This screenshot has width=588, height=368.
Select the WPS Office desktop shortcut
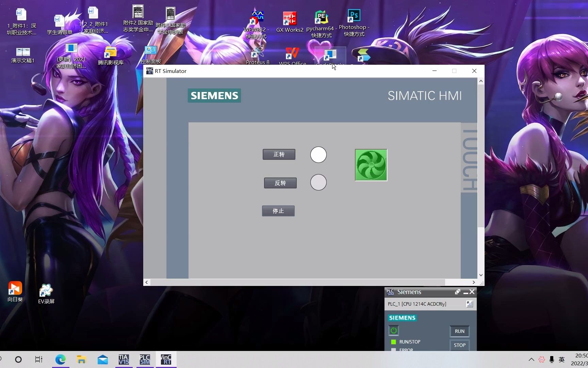(292, 56)
